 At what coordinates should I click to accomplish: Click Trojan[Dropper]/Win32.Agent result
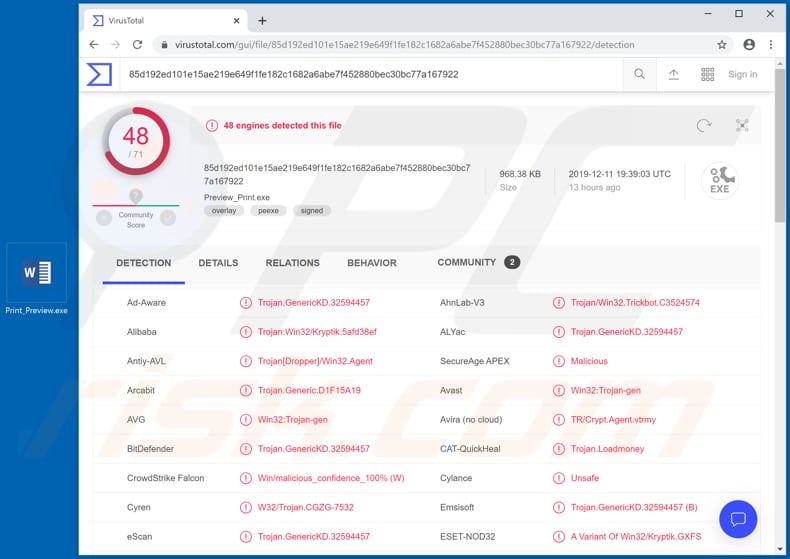[x=315, y=361]
